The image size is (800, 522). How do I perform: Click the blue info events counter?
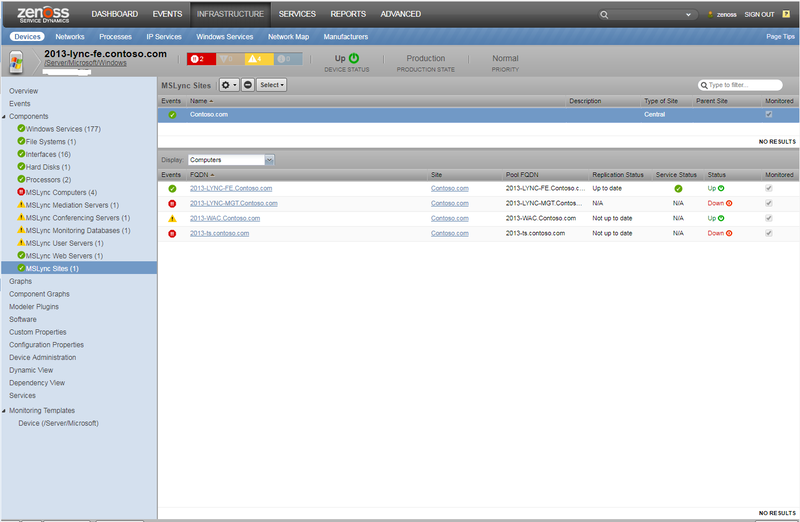click(x=288, y=59)
